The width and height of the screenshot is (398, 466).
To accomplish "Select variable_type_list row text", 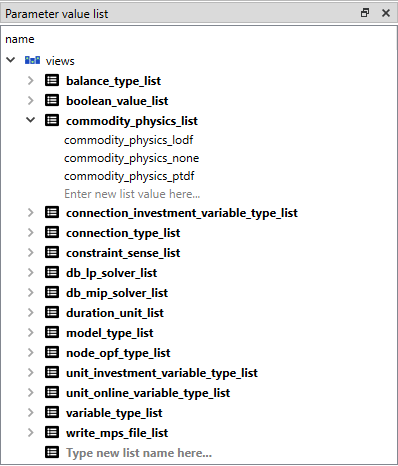I will [114, 413].
